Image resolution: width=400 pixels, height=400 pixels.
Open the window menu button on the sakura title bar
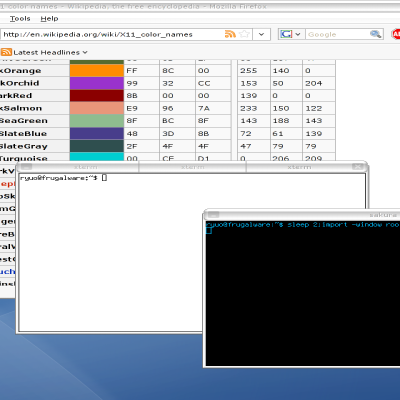click(x=213, y=215)
